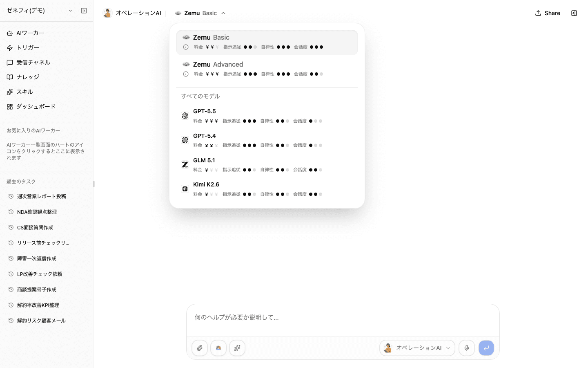Click the Share button

click(548, 13)
